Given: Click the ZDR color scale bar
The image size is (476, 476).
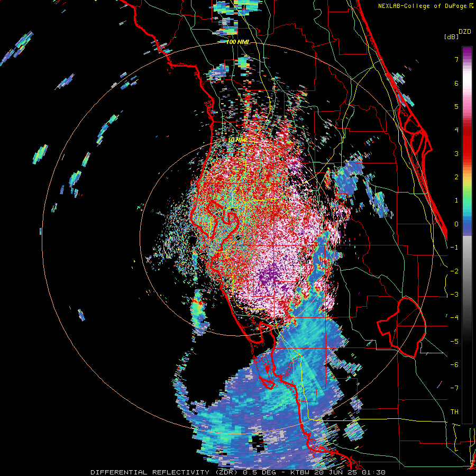Looking at the screenshot, I should point(467,235).
